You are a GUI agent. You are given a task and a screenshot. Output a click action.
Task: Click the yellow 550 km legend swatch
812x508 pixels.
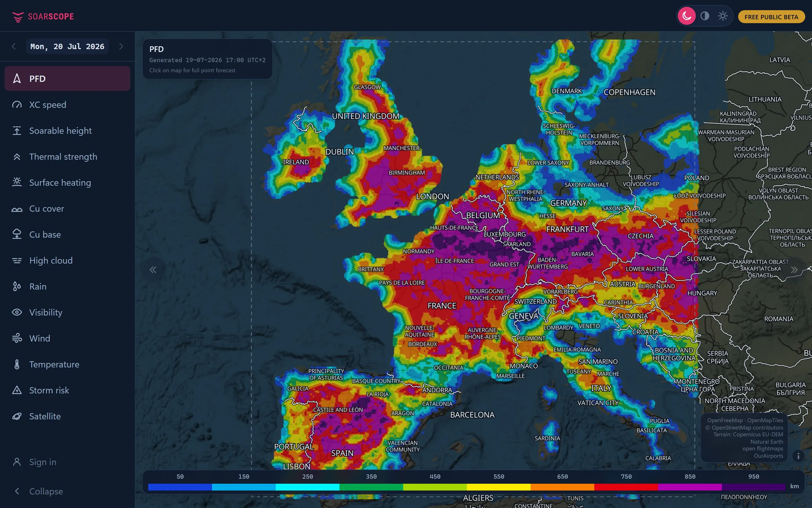coord(498,487)
